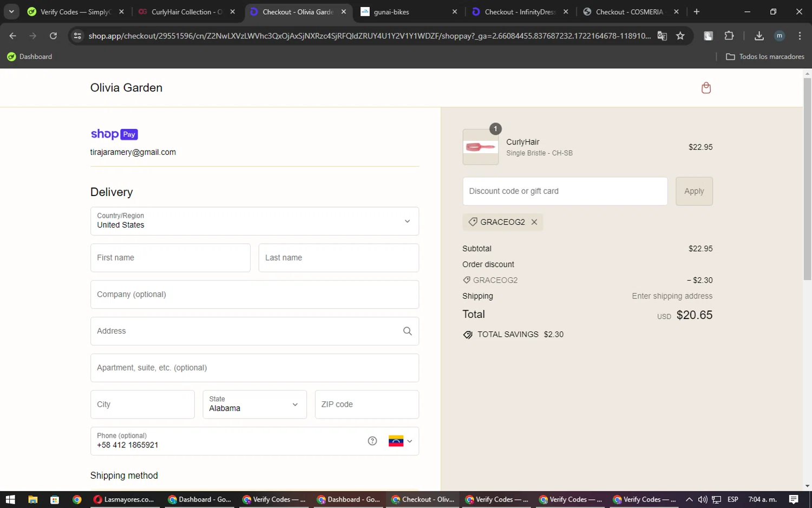
Task: Click the Apply discount button
Action: tap(694, 191)
